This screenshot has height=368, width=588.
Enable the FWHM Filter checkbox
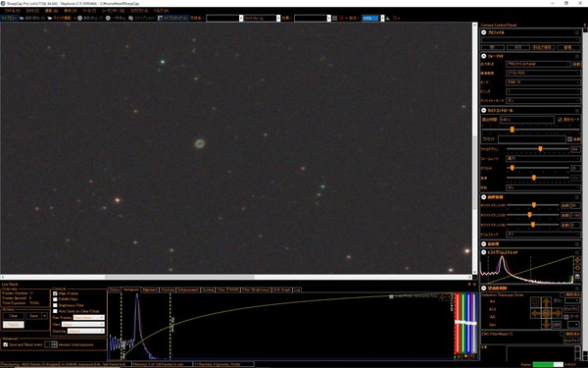[55, 299]
